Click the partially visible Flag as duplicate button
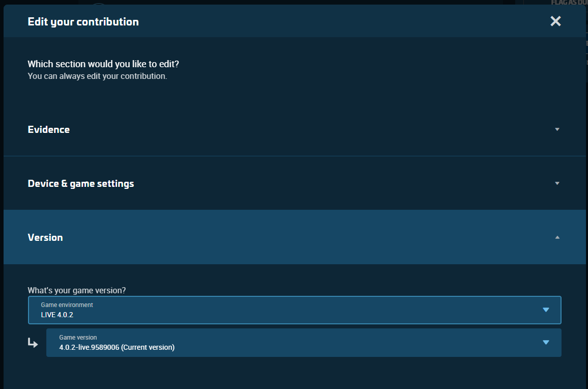This screenshot has width=588, height=389. (x=569, y=3)
